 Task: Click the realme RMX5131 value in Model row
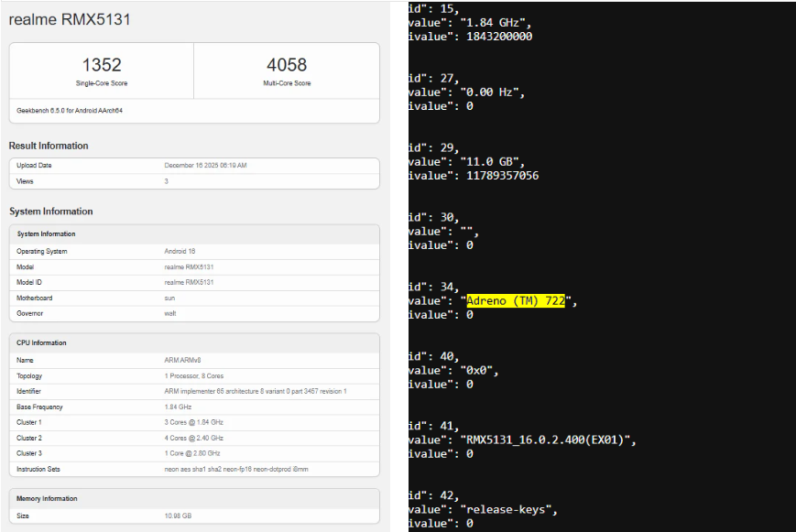[189, 267]
